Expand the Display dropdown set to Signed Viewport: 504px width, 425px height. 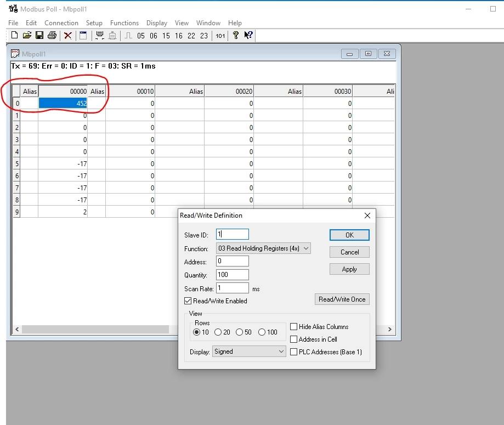249,352
